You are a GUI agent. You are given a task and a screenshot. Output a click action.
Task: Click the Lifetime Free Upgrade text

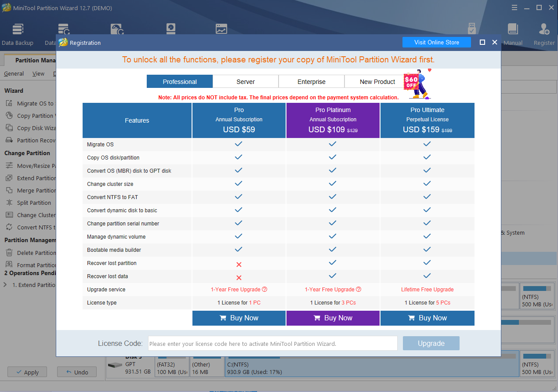pos(428,290)
